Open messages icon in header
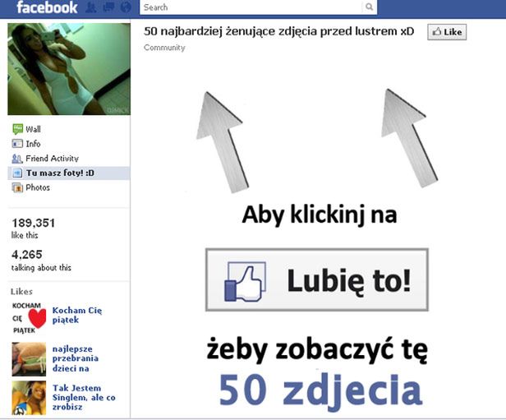The width and height of the screenshot is (506, 420). click(x=108, y=7)
